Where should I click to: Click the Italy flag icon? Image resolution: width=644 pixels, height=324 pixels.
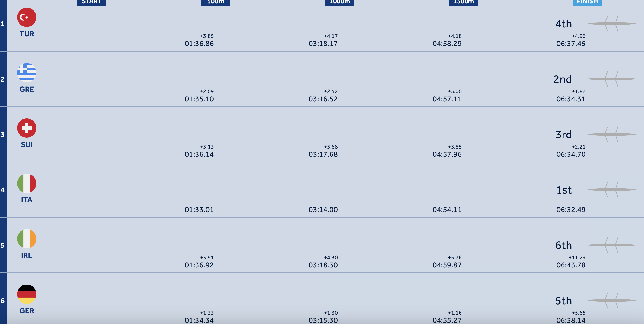tap(27, 183)
